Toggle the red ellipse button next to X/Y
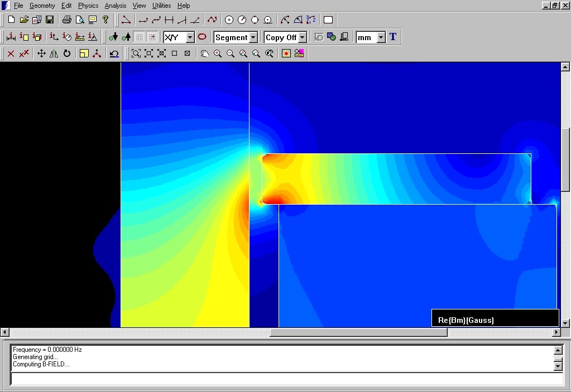This screenshot has height=392, width=571. coord(202,37)
